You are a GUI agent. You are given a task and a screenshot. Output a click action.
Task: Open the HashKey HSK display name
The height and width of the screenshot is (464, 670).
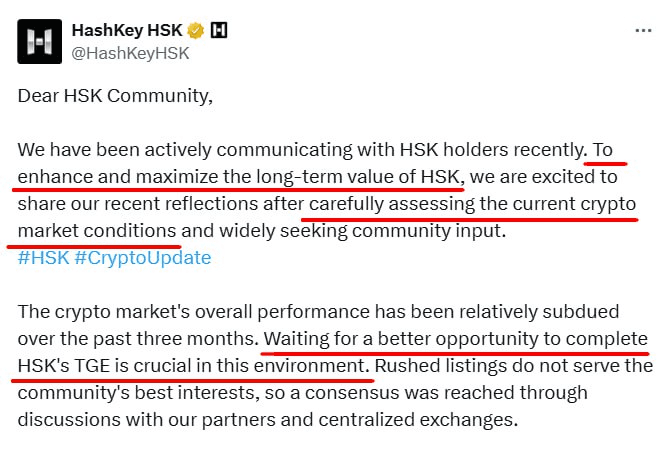127,31
